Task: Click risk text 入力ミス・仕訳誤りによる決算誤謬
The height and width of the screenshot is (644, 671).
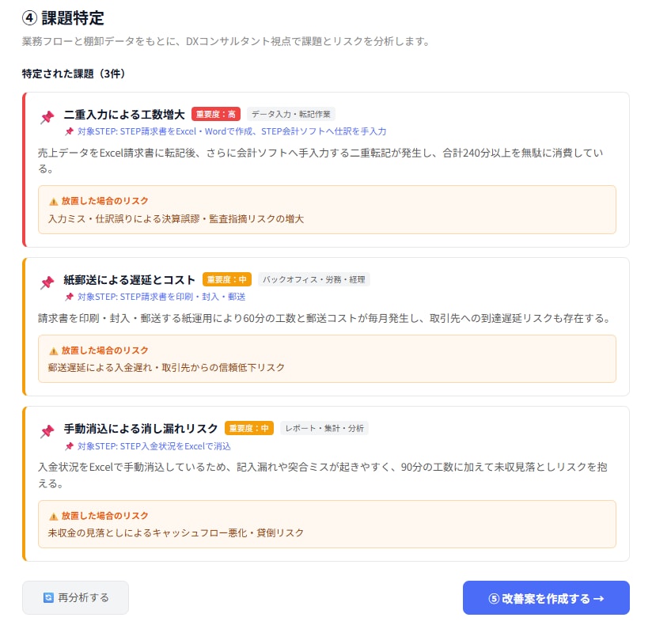Action: 176,218
